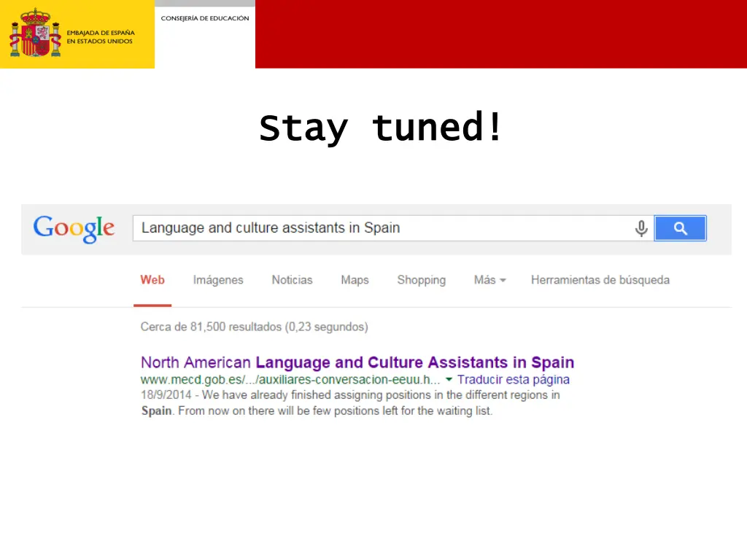Click the 'Consejería de Educación' header label
Viewport: 747px width, 560px height.
(205, 18)
